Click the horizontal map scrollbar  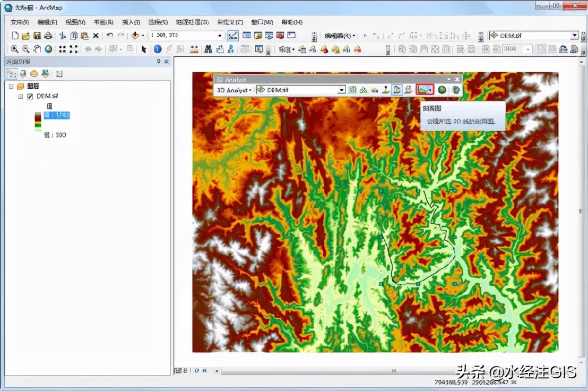pyautogui.click(x=394, y=371)
